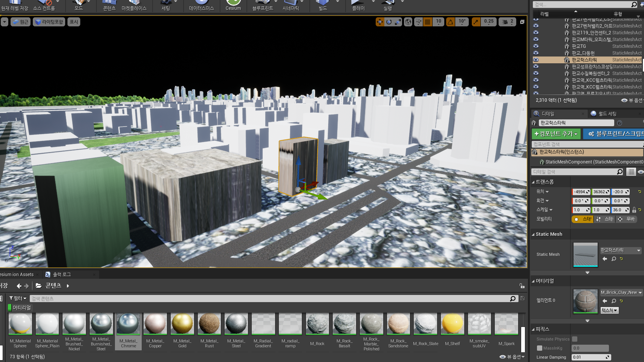Switch to Cesium ion Assets tab

click(17, 275)
